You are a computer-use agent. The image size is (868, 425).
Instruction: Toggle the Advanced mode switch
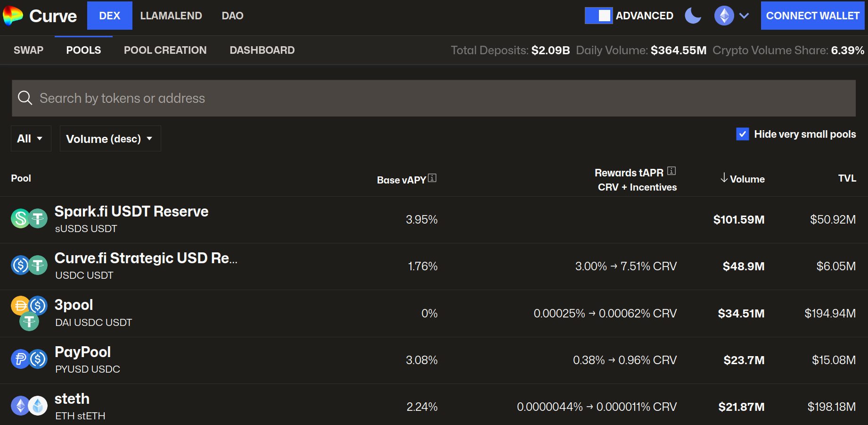click(x=598, y=16)
